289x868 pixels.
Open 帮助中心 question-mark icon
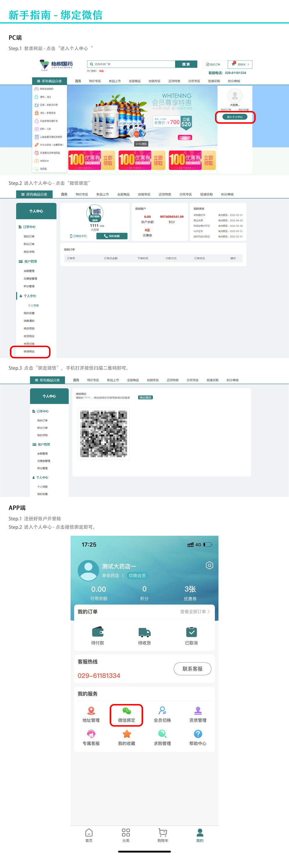pos(198,734)
